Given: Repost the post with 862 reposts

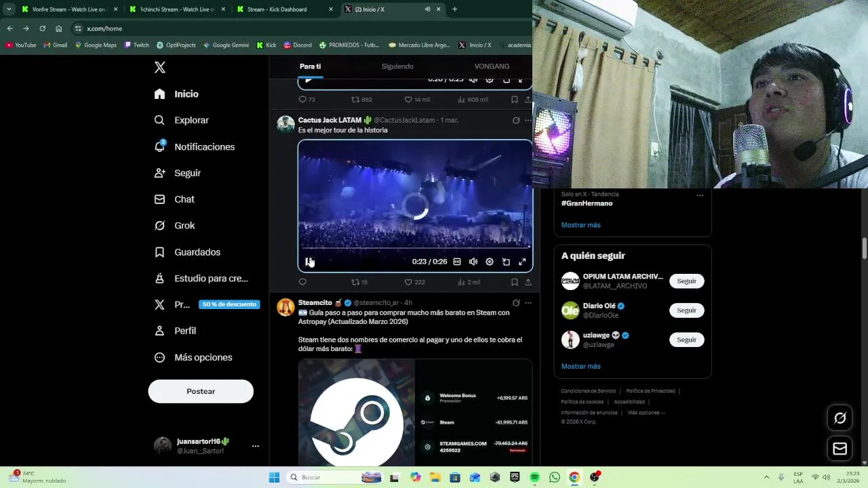Looking at the screenshot, I should point(362,100).
